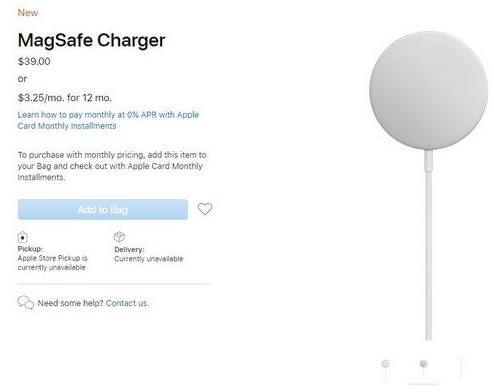Click the Apple Store pickup bag icon

coord(22,237)
